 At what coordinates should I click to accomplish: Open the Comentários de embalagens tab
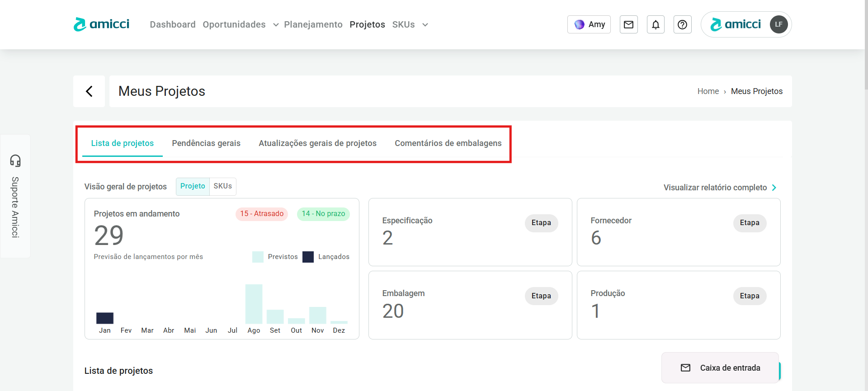click(x=448, y=143)
